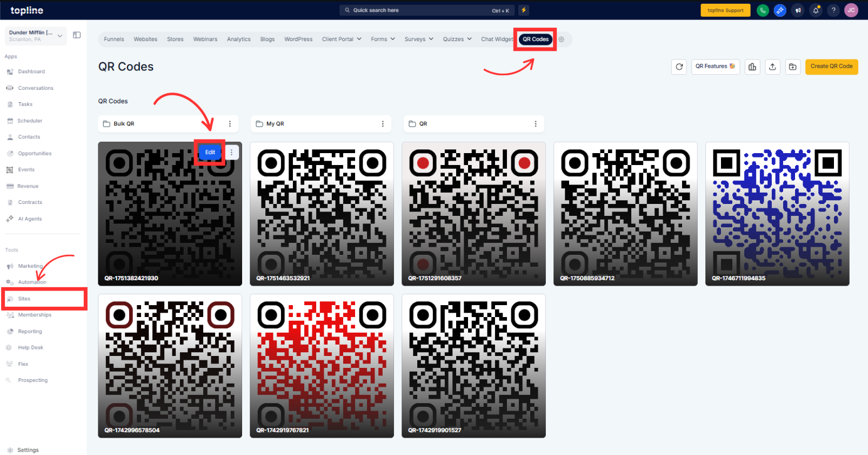Click the green phone dialer icon
This screenshot has height=455, width=868.
763,10
